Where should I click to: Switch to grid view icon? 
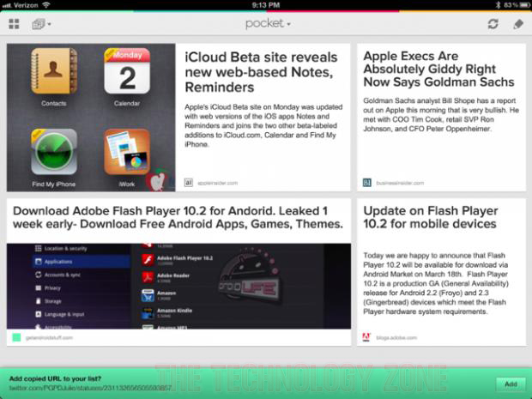(x=14, y=24)
